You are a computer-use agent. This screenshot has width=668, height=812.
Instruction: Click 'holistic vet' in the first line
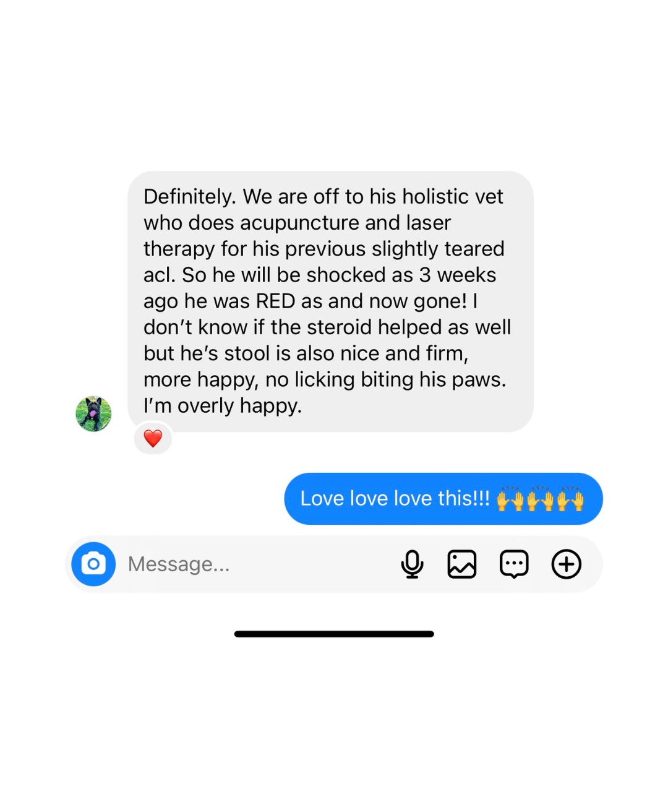pyautogui.click(x=453, y=196)
